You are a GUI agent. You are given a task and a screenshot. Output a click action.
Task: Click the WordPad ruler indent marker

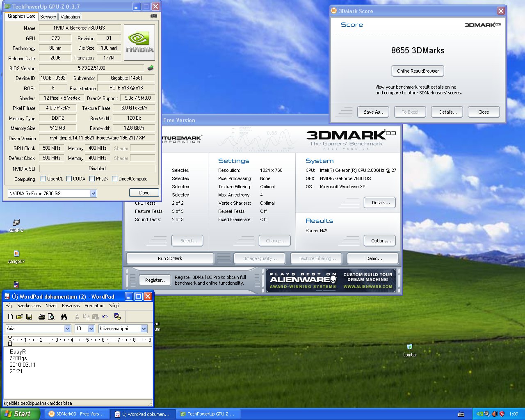click(x=10, y=340)
